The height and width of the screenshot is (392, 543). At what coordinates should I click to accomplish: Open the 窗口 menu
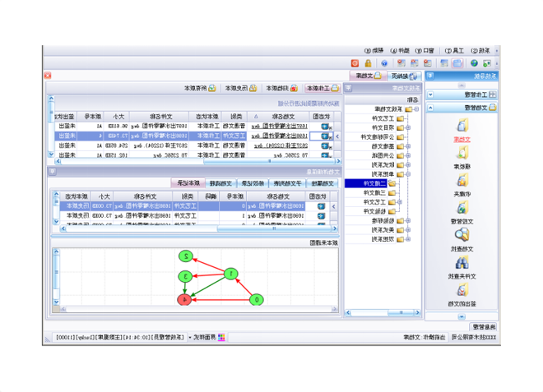[x=427, y=50]
